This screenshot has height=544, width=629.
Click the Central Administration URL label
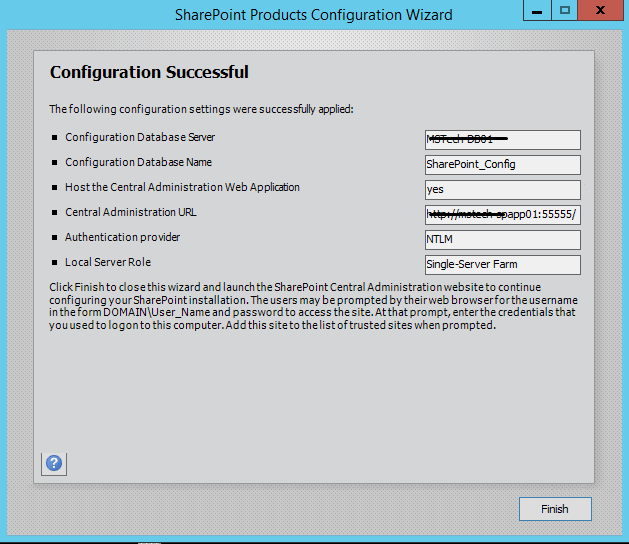point(131,212)
